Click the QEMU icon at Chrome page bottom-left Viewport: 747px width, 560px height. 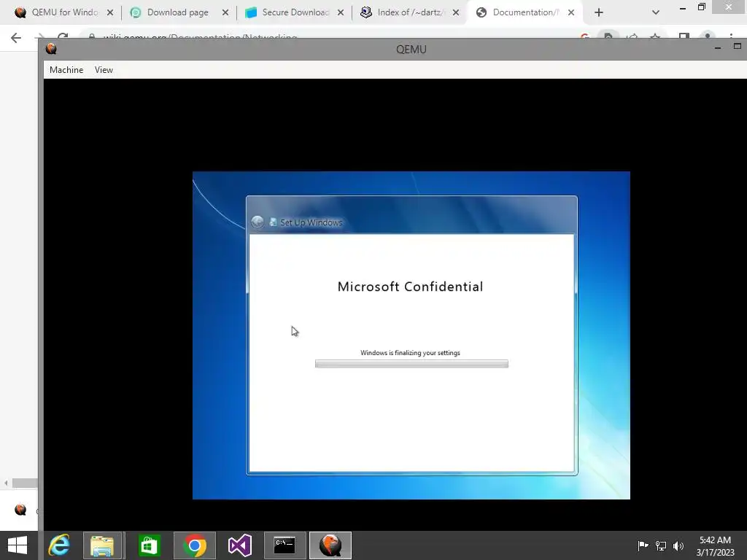pos(20,510)
